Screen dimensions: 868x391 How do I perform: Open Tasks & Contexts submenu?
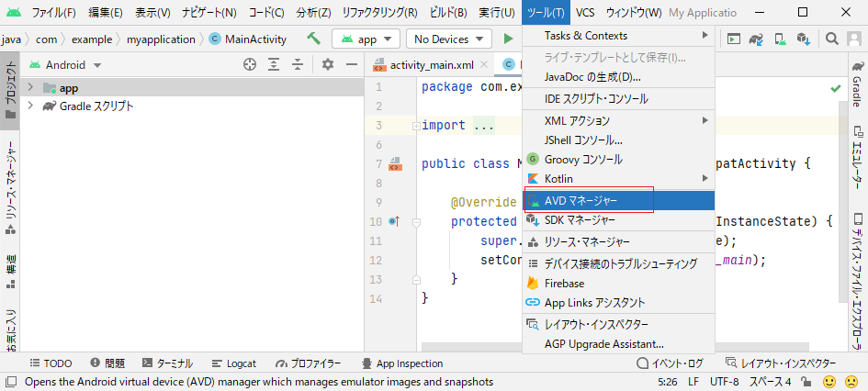(x=618, y=36)
